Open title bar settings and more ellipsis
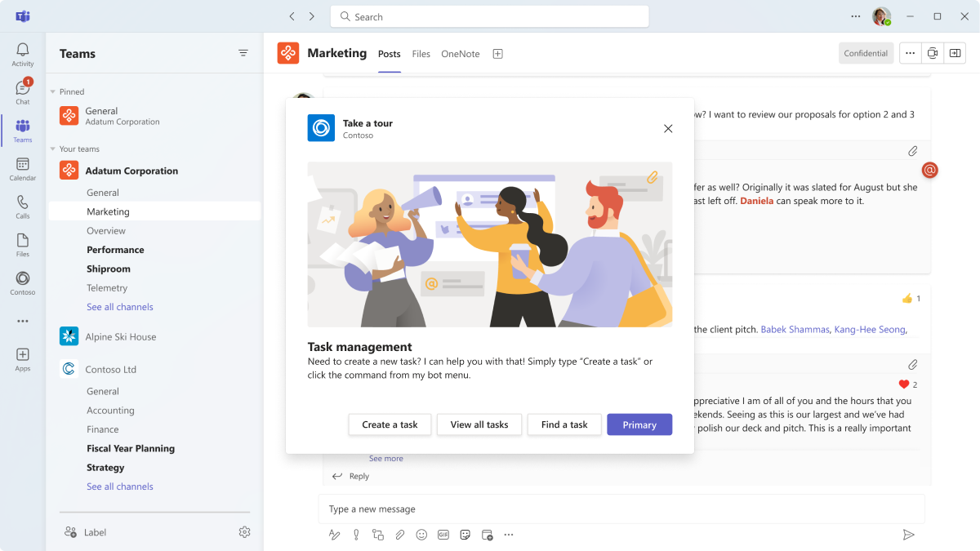980x551 pixels. pos(856,16)
